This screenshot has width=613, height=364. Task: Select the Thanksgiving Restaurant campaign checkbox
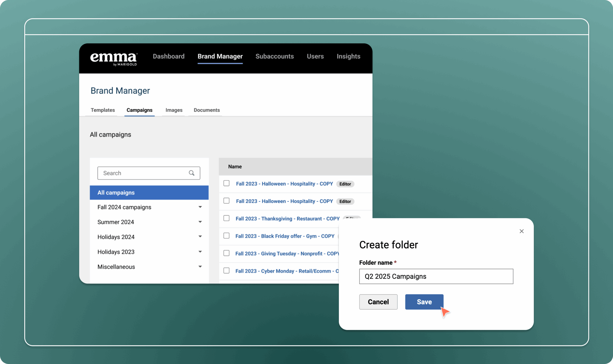click(227, 218)
